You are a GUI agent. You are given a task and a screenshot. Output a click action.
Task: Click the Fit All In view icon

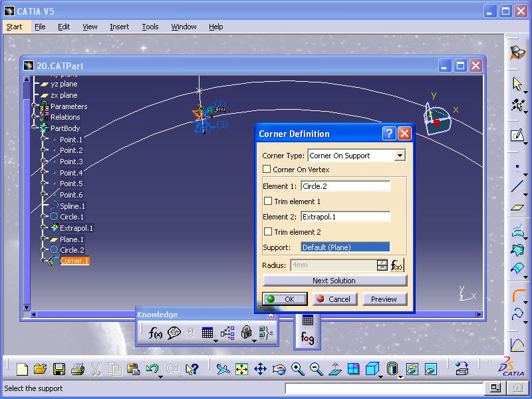241,369
